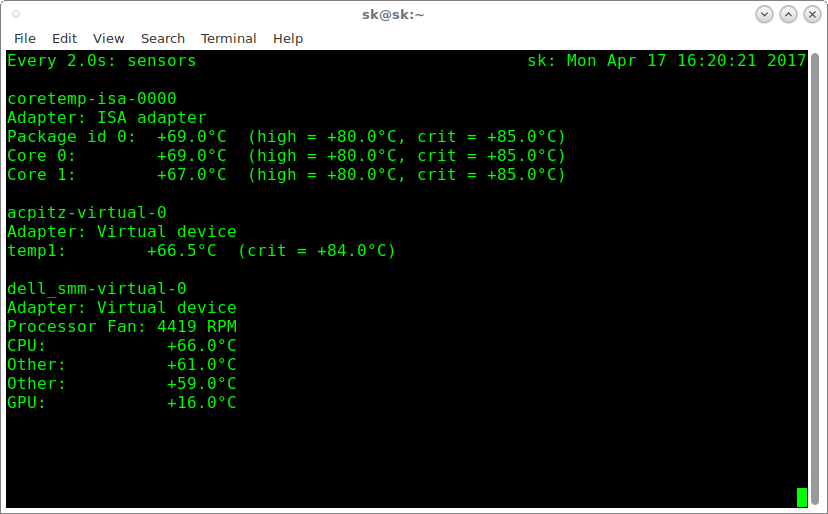The height and width of the screenshot is (514, 828).
Task: Click the 'Core 1:' label
Action: (41, 175)
